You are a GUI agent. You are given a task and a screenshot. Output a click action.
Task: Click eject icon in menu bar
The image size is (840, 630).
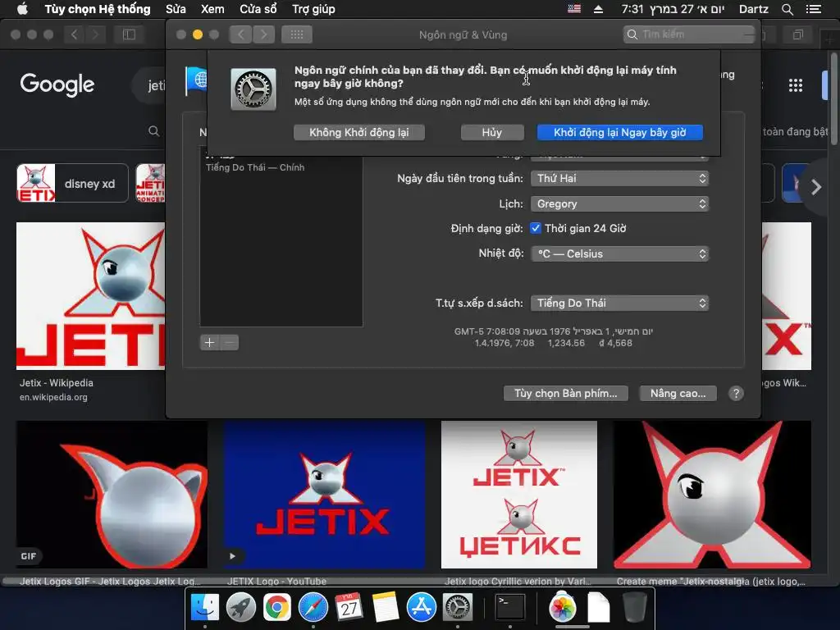(x=598, y=9)
